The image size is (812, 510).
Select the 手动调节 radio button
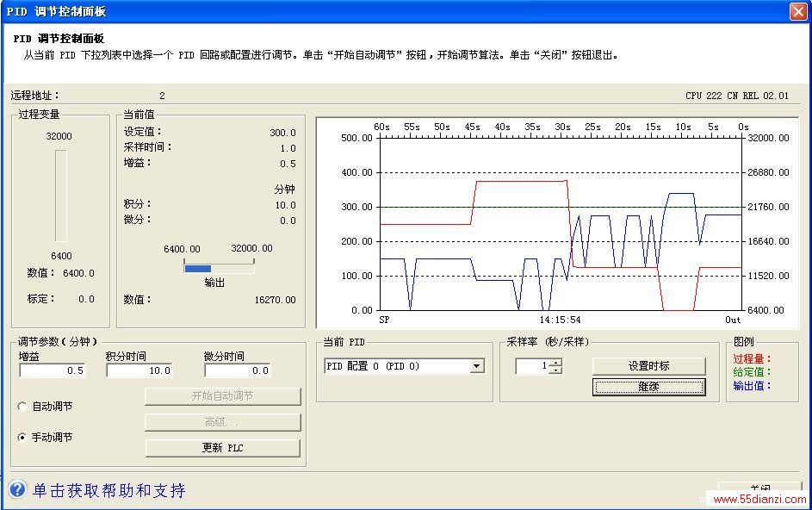[22, 437]
